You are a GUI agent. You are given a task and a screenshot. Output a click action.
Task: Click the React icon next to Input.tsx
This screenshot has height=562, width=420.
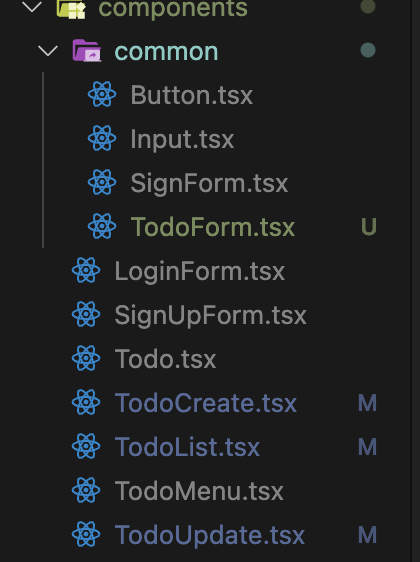(x=102, y=138)
